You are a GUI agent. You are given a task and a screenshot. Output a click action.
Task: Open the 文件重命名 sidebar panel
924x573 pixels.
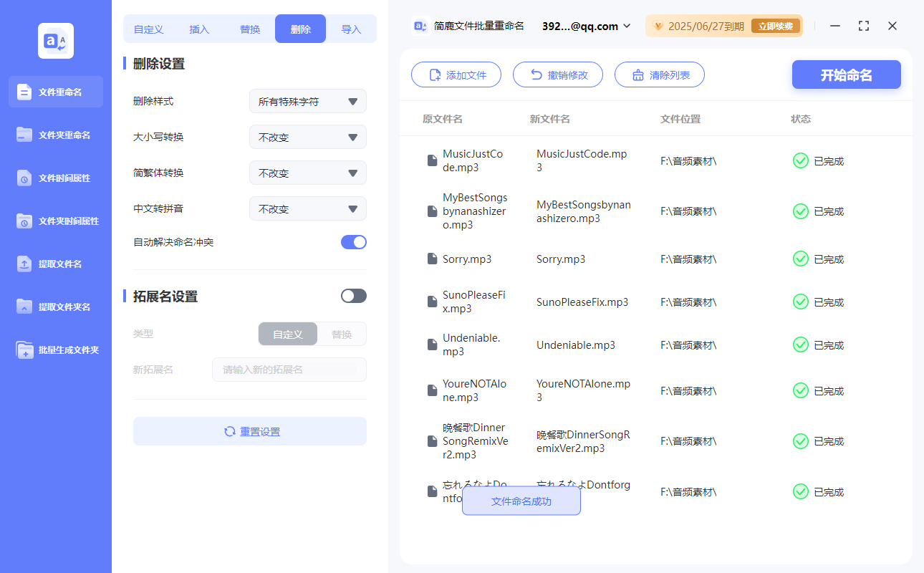[55, 92]
